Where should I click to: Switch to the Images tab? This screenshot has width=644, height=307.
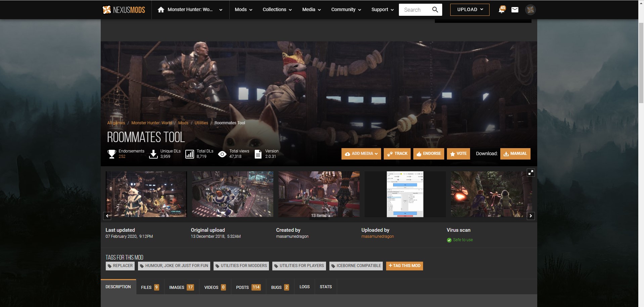[182, 287]
